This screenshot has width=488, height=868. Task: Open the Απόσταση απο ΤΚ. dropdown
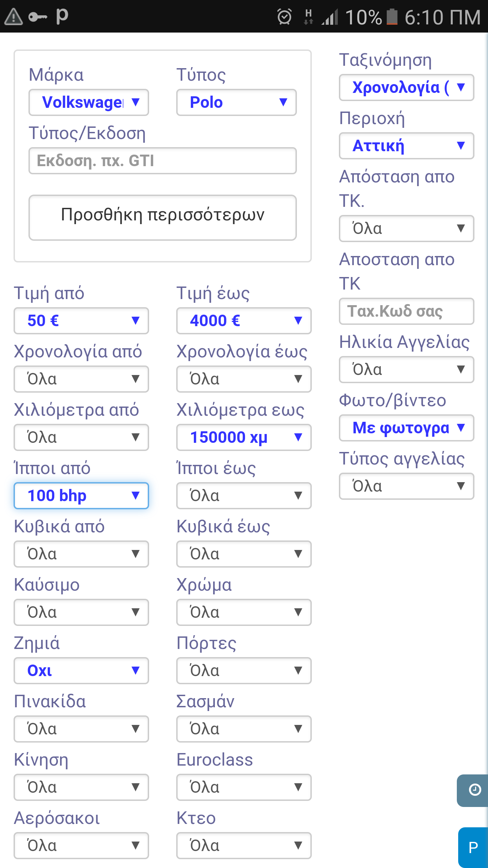pos(407,229)
